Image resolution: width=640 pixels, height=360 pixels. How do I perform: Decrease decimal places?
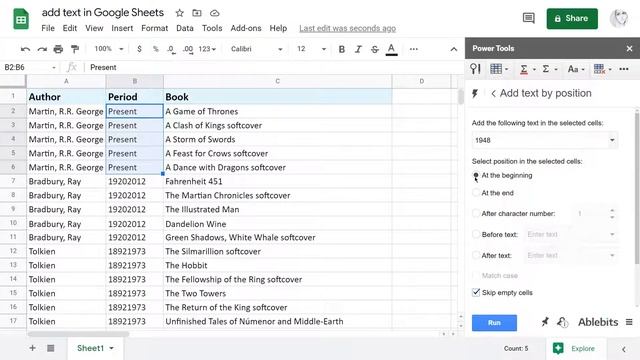171,49
